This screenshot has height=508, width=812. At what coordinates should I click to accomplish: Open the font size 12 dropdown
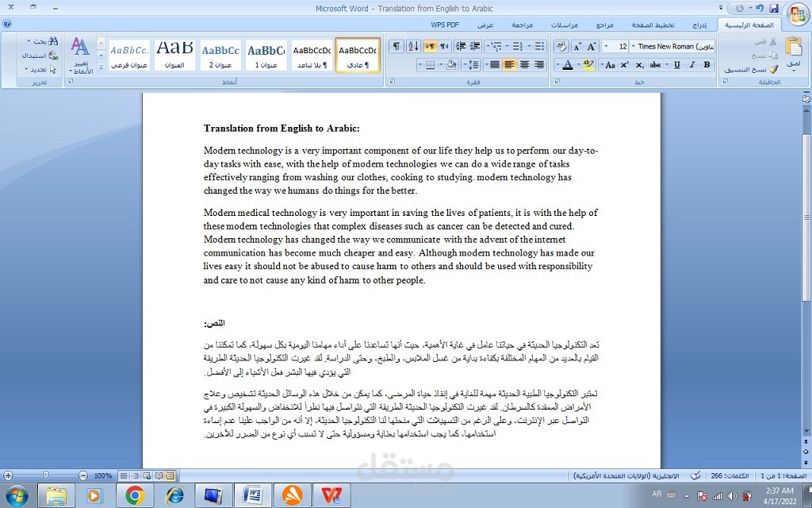[607, 47]
